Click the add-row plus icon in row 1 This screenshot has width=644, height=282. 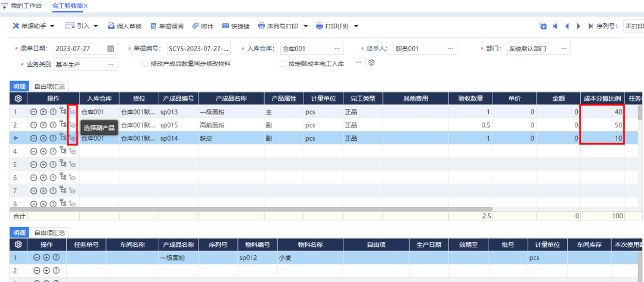coord(43,111)
